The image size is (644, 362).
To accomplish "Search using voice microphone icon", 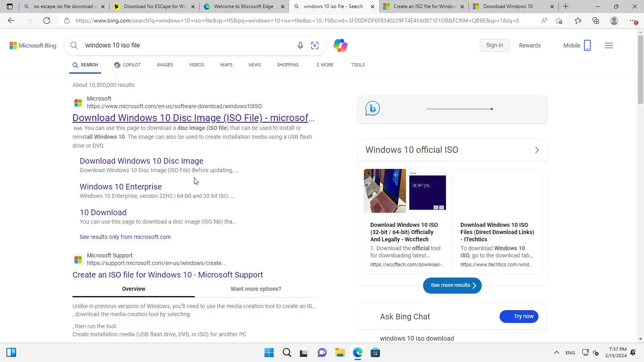I will click(x=300, y=45).
